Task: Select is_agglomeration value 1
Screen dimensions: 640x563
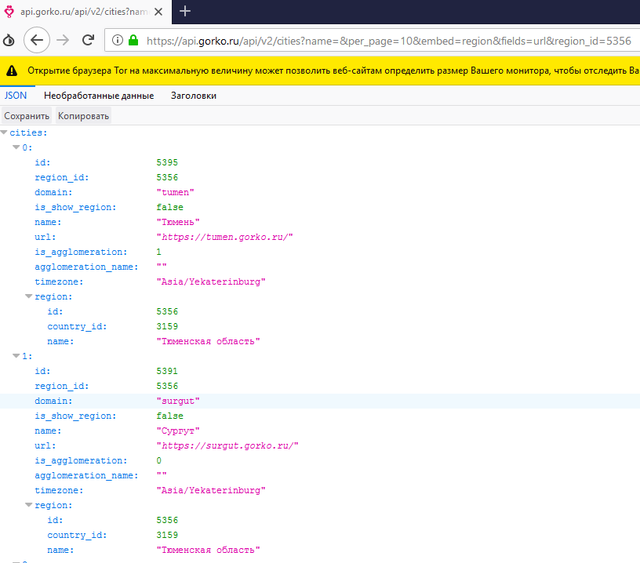Action: [x=159, y=252]
